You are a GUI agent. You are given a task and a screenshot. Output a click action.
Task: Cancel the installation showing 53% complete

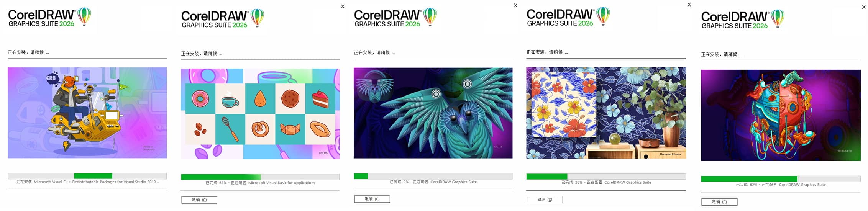(x=199, y=200)
